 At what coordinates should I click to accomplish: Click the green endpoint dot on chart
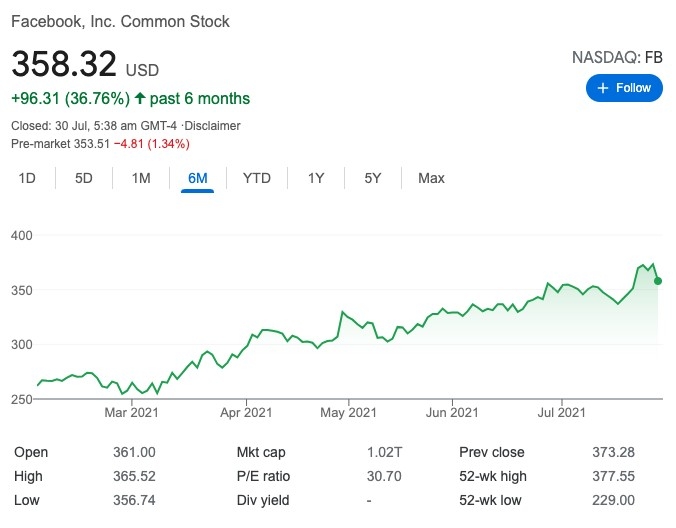[x=657, y=281]
